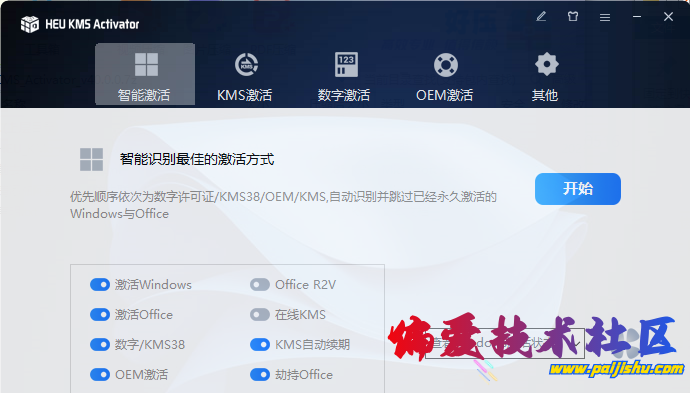Disable the KMS自动续期 toggle
This screenshot has width=690, height=393.
coord(260,345)
